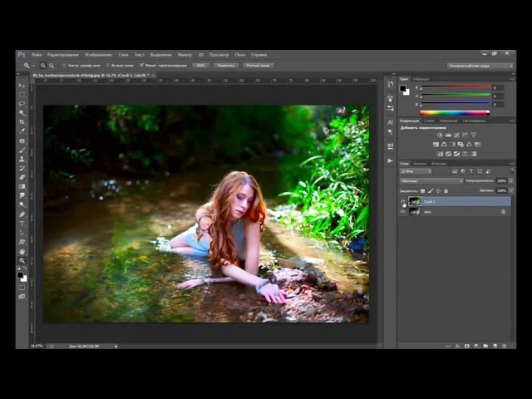This screenshot has width=532, height=399.
Task: Click the 100% zoom button
Action: pyautogui.click(x=200, y=65)
